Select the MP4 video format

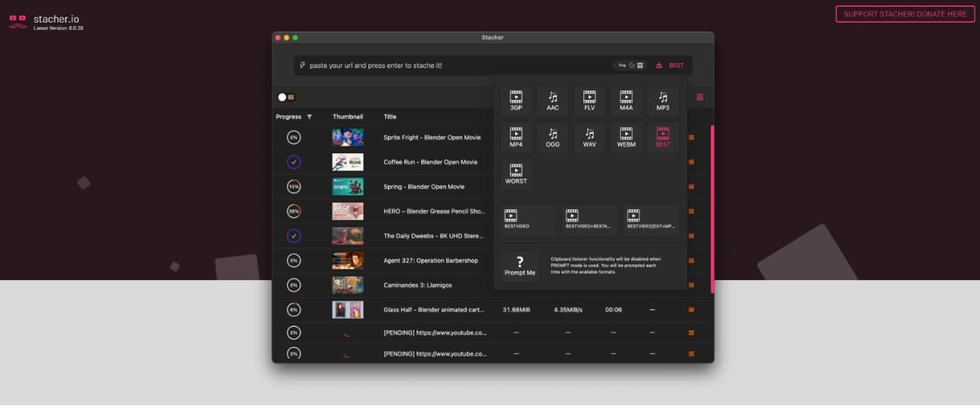pyautogui.click(x=516, y=138)
